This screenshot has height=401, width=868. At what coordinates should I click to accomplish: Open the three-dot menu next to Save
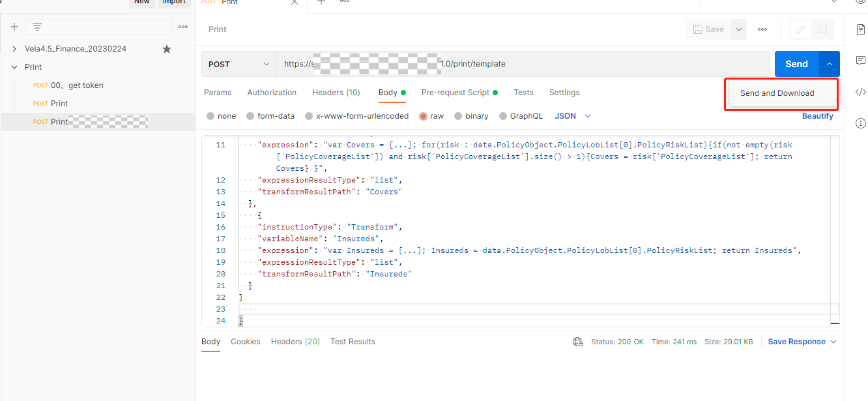(762, 29)
